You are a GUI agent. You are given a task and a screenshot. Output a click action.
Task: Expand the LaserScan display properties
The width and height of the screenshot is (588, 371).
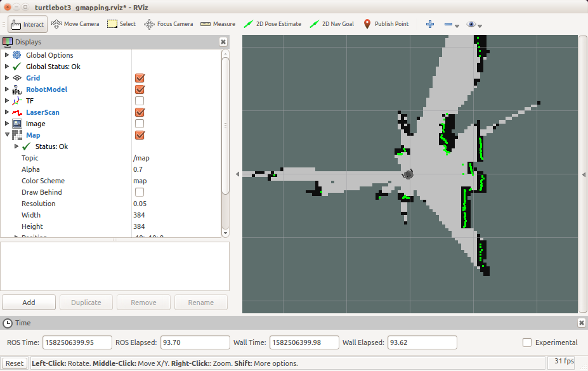click(7, 112)
